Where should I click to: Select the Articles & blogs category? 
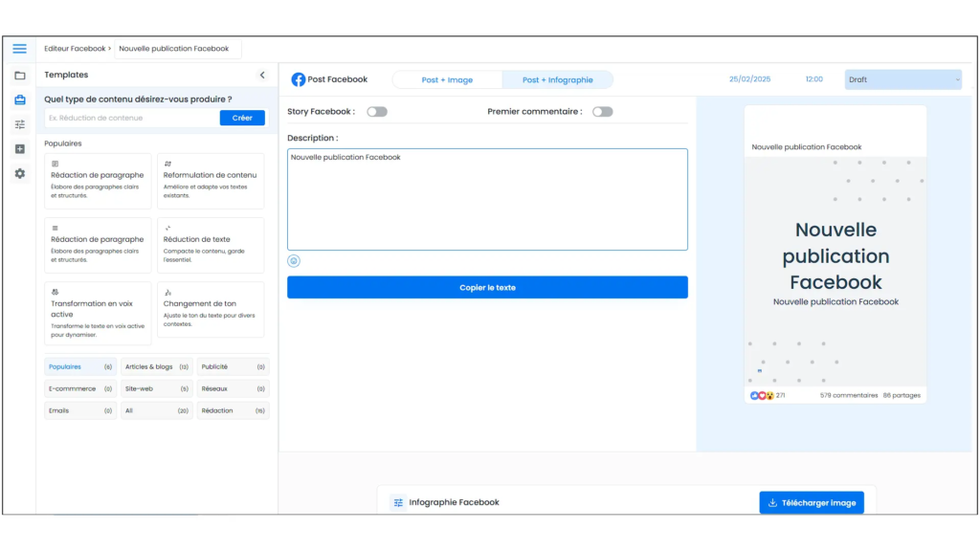[x=156, y=366]
